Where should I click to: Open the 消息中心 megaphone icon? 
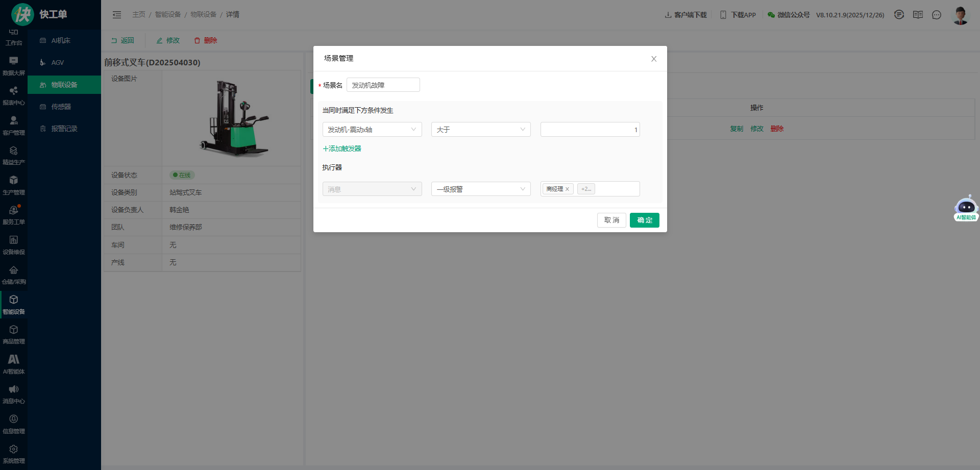pyautogui.click(x=14, y=394)
